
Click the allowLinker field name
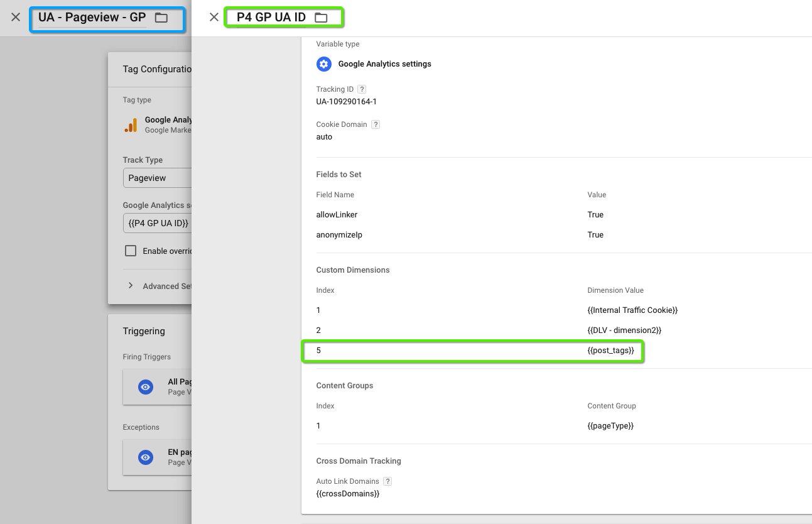(337, 215)
